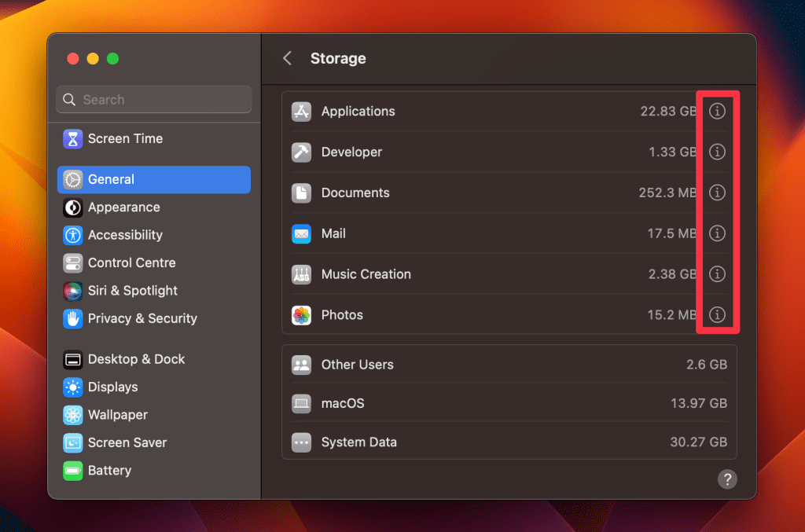The height and width of the screenshot is (532, 805).
Task: Navigate to Desktop & Dock settings
Action: pyautogui.click(x=136, y=359)
